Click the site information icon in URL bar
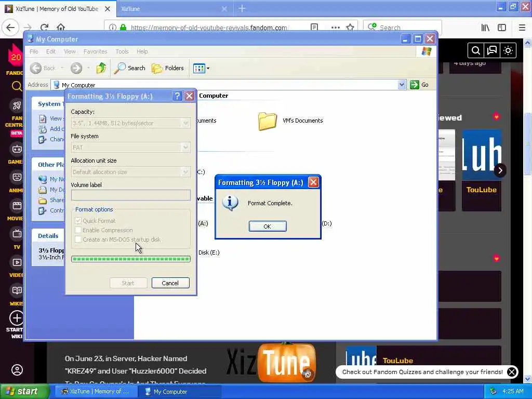Image resolution: width=532 pixels, height=399 pixels. 113,28
